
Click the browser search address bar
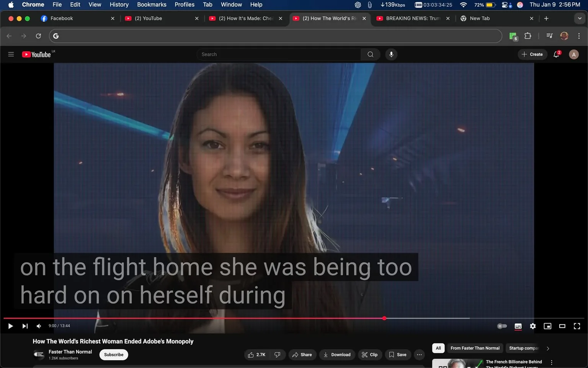pos(268,36)
